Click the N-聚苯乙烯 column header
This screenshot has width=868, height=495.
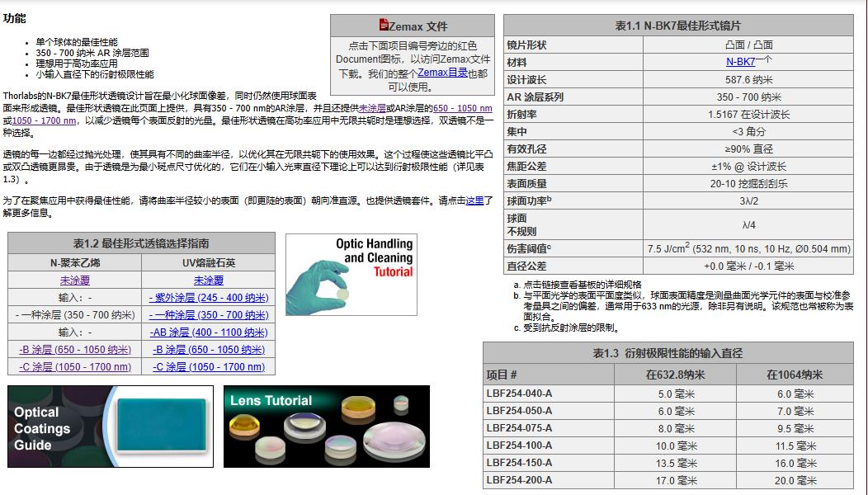75,263
